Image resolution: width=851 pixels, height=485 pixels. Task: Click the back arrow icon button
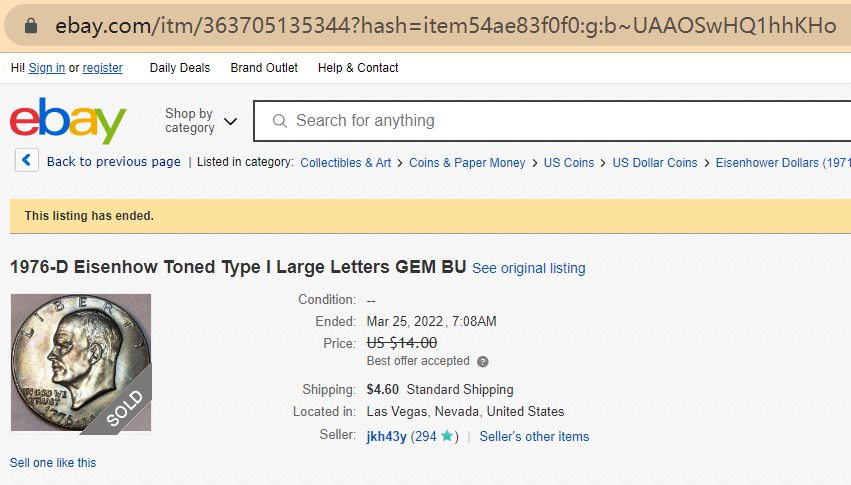click(27, 161)
